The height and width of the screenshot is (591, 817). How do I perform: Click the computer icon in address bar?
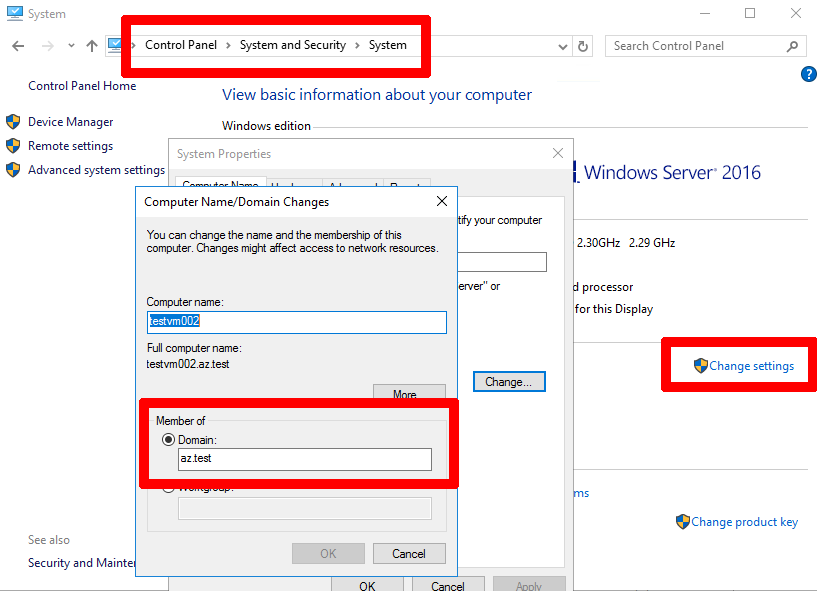tap(114, 46)
